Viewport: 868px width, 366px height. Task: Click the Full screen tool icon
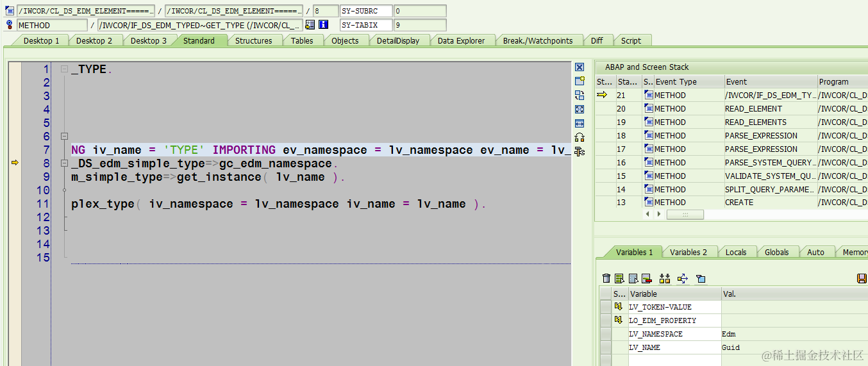(580, 109)
